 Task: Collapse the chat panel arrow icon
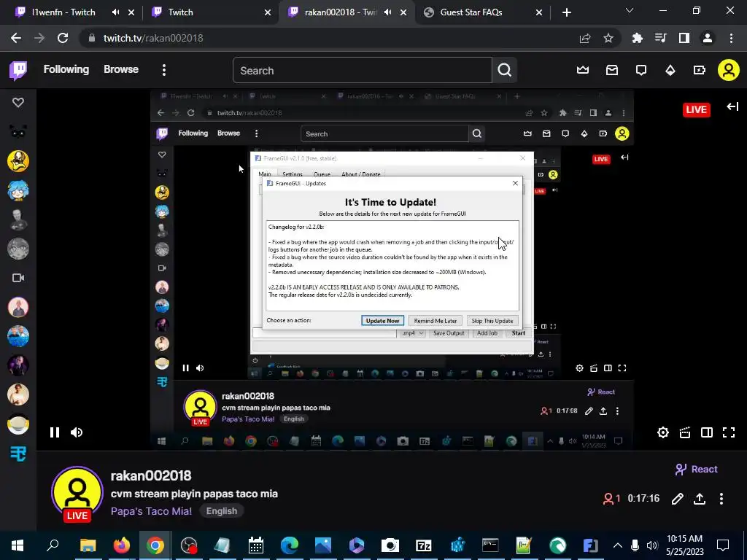point(732,106)
